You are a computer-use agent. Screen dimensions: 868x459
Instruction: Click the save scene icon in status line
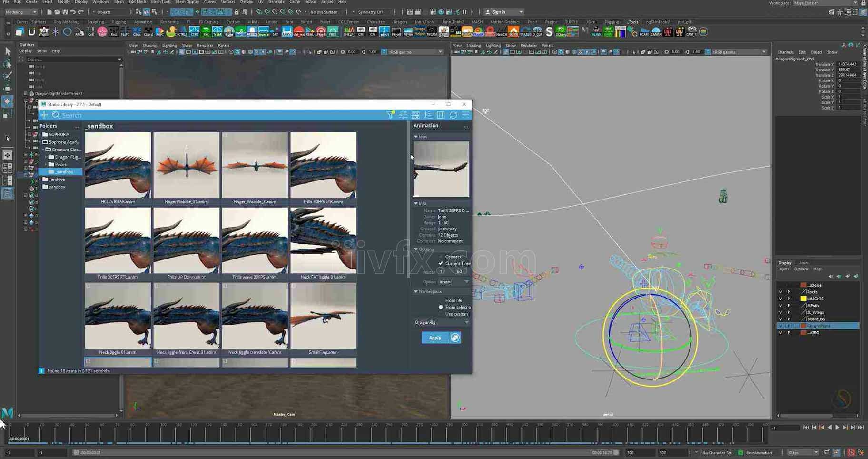click(x=64, y=12)
